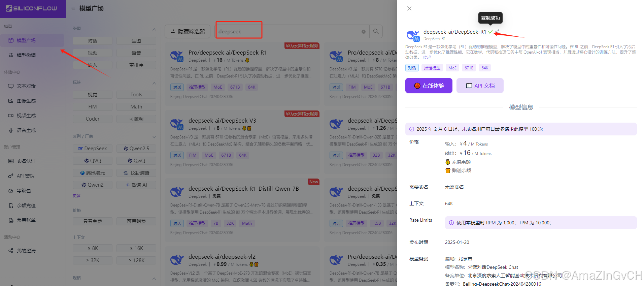Image resolution: width=644 pixels, height=286 pixels.
Task: Collapse the sidebar menu icon
Action: pos(73,8)
